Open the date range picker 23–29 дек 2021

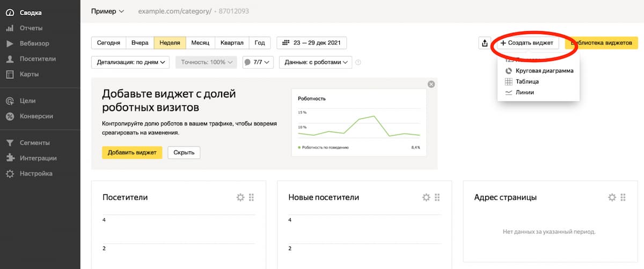(312, 43)
